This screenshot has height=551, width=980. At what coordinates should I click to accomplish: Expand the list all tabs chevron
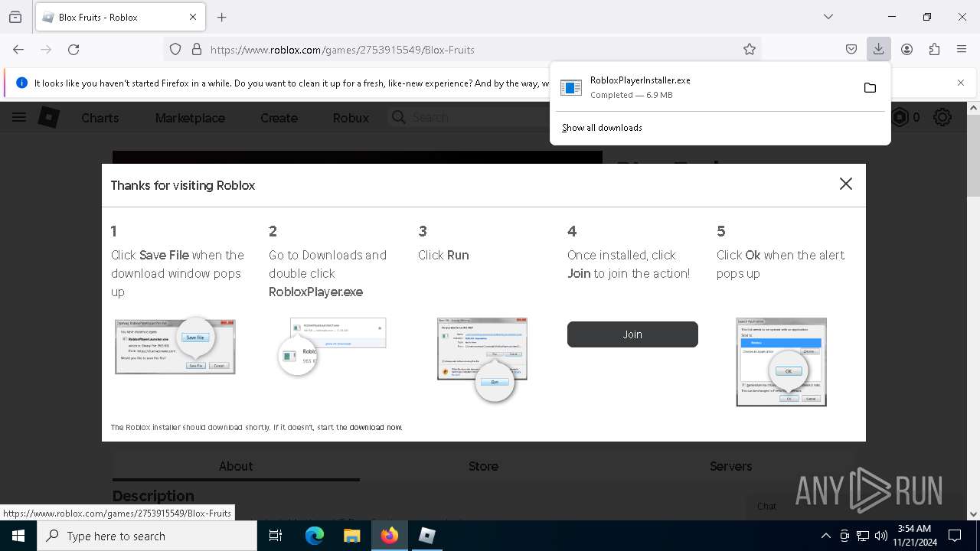[828, 17]
